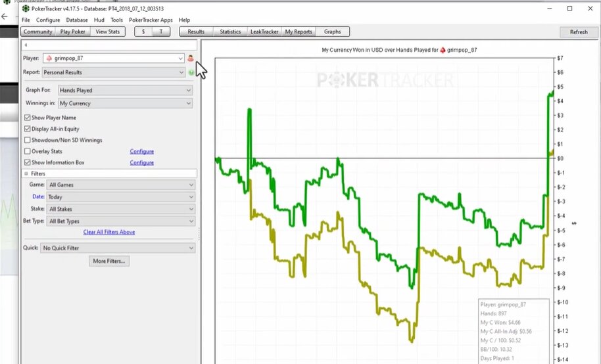The width and height of the screenshot is (601, 364).
Task: Switch to the Results tab
Action: [196, 32]
